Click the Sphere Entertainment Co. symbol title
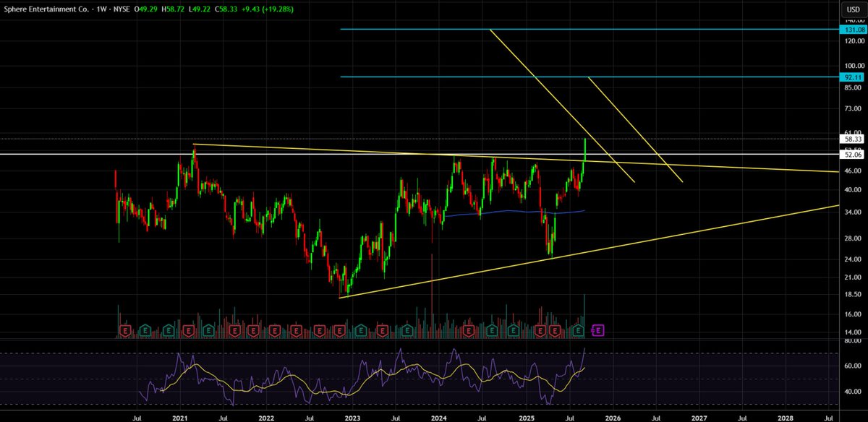 47,11
